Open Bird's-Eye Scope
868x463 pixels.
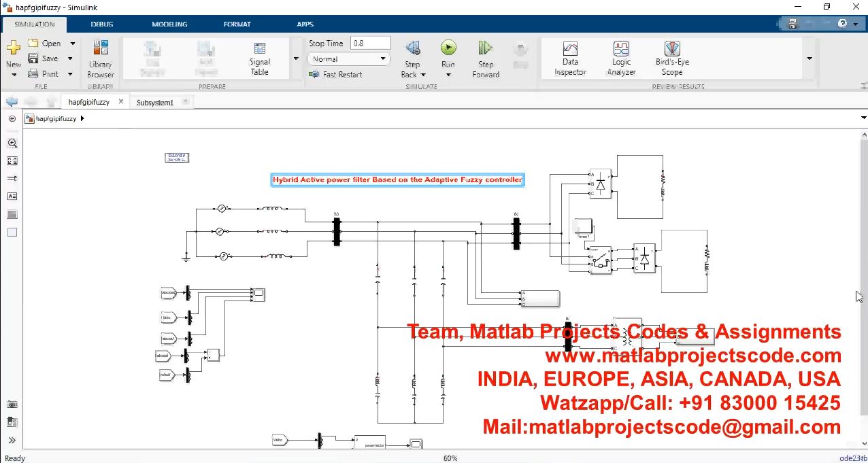pos(672,58)
